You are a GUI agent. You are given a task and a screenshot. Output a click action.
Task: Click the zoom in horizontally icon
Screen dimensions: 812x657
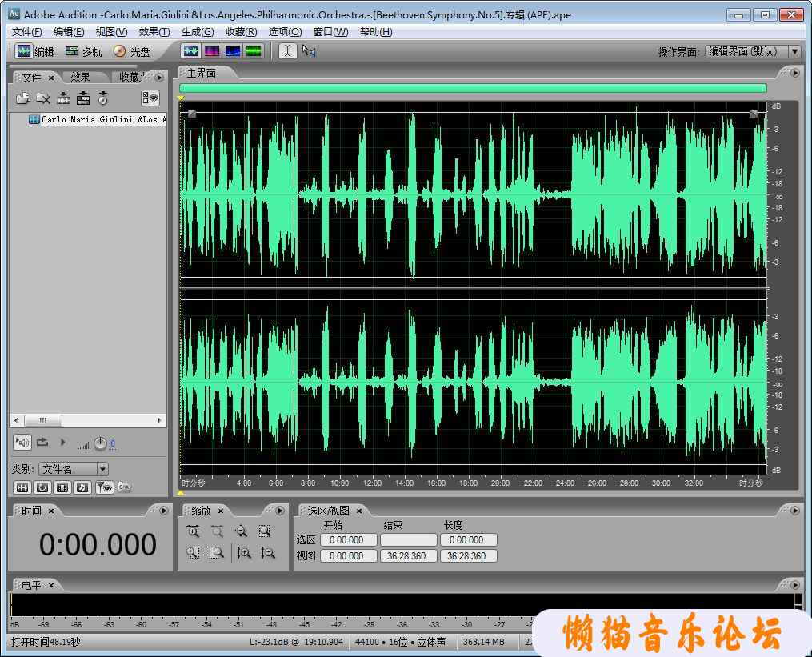point(193,531)
